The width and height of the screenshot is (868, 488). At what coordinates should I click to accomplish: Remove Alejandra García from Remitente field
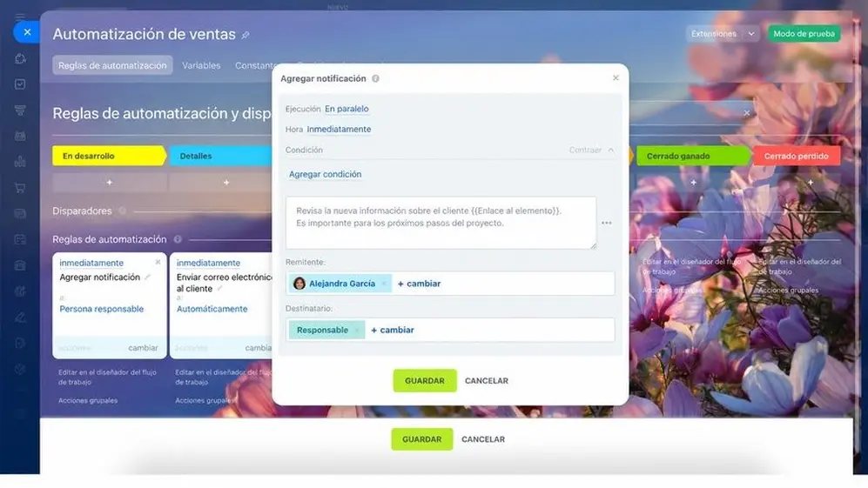pyautogui.click(x=384, y=284)
